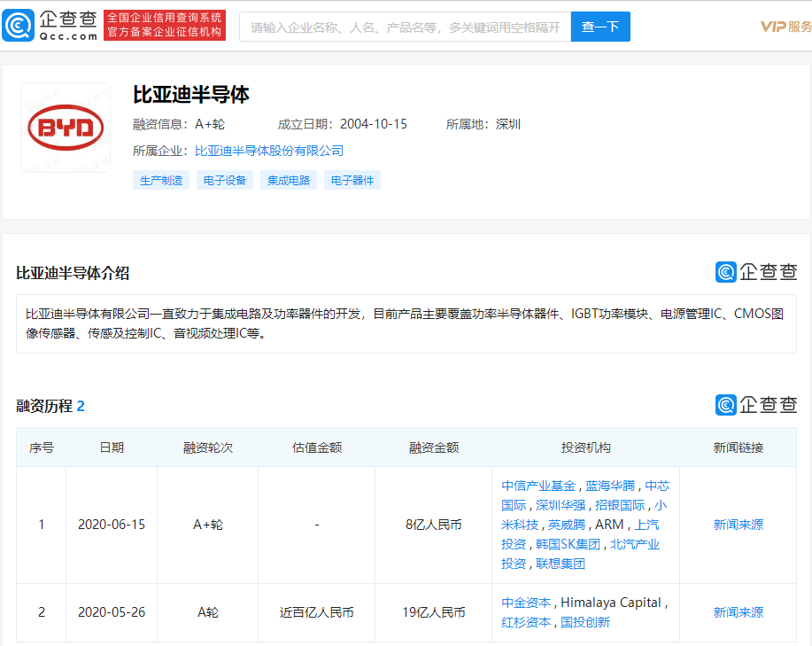The height and width of the screenshot is (646, 812).
Task: Click the 企查查 watermark logo beside introduction
Action: click(756, 272)
